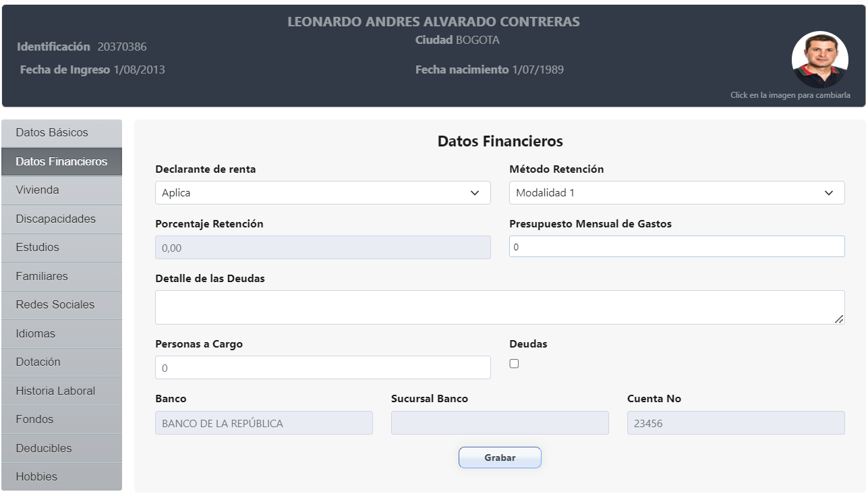Go to the Fondos section
The height and width of the screenshot is (496, 868).
coord(61,419)
